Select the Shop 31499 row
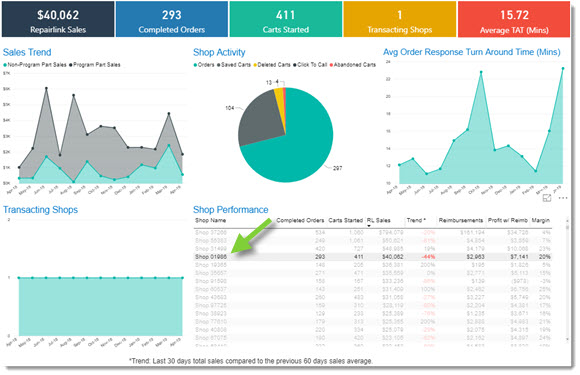The image size is (580, 375). (373, 249)
